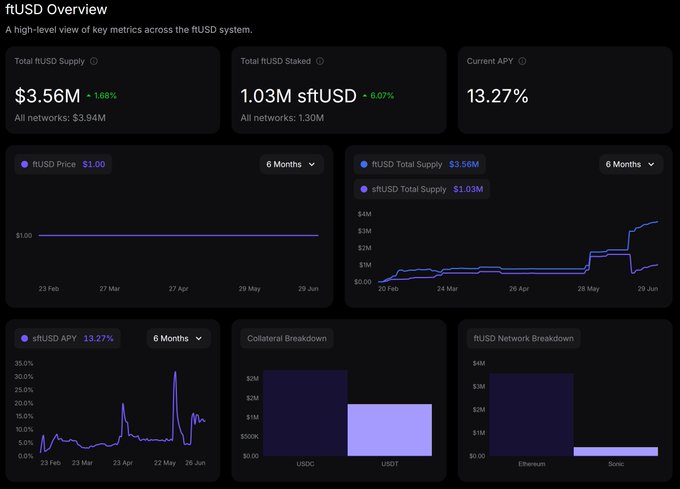Open the 6 Months dropdown on ftUSD Price chart
This screenshot has width=680, height=489.
coord(291,164)
